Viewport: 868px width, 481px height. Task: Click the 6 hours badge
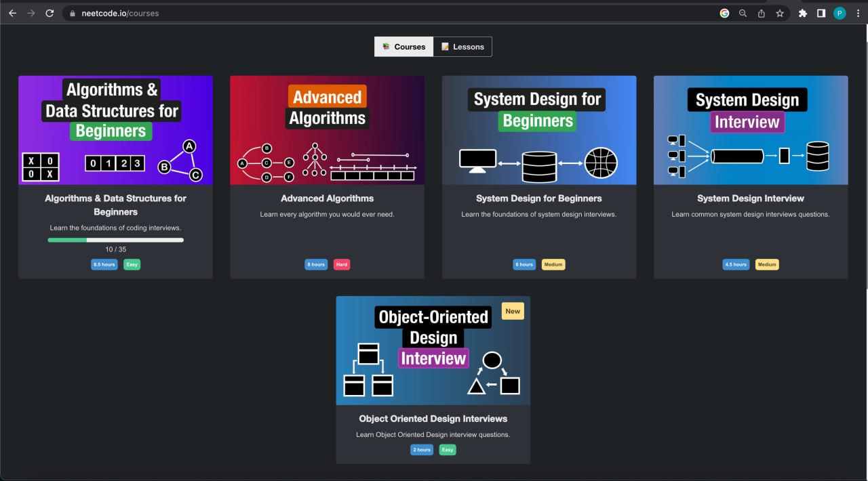click(x=524, y=264)
